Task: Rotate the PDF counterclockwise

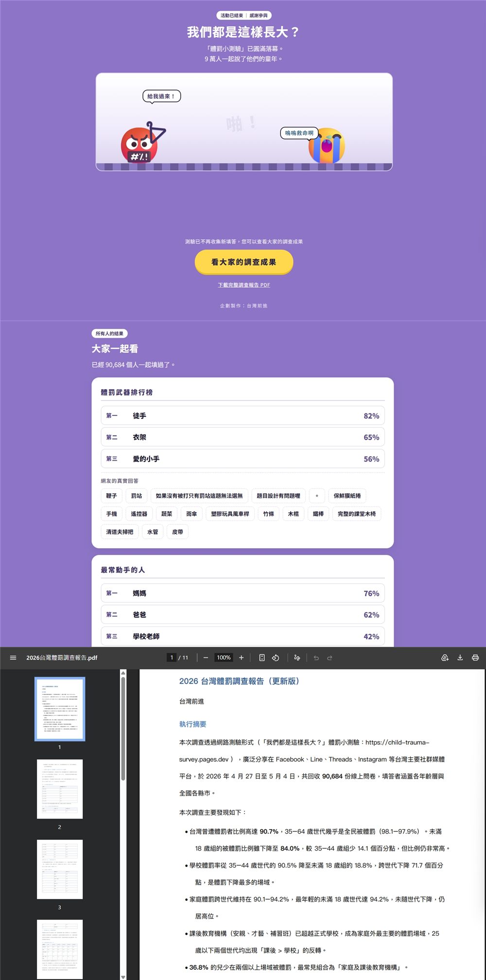Action: tap(276, 658)
